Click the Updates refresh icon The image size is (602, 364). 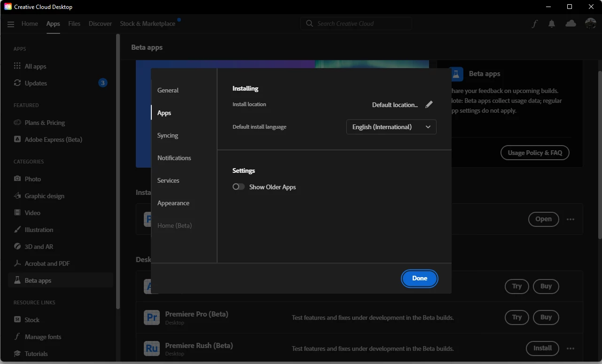pyautogui.click(x=17, y=83)
